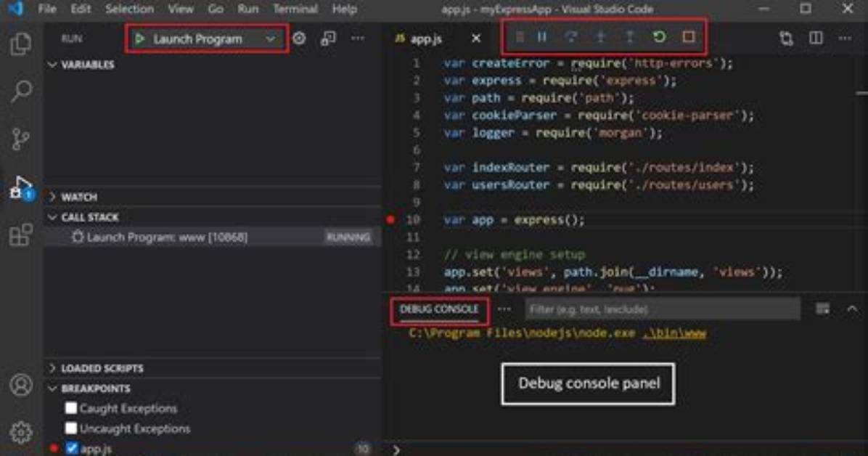This screenshot has width=868, height=456.
Task: Split the editor to the right
Action: 816,38
